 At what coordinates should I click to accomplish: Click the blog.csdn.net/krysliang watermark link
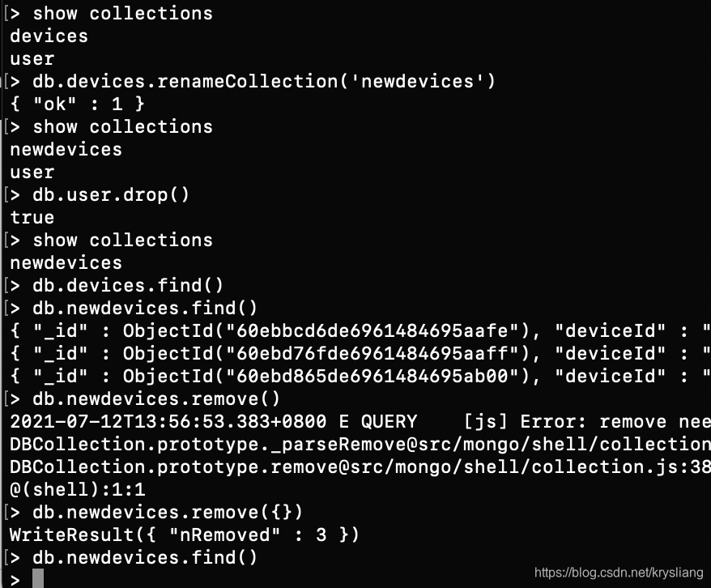(x=619, y=572)
